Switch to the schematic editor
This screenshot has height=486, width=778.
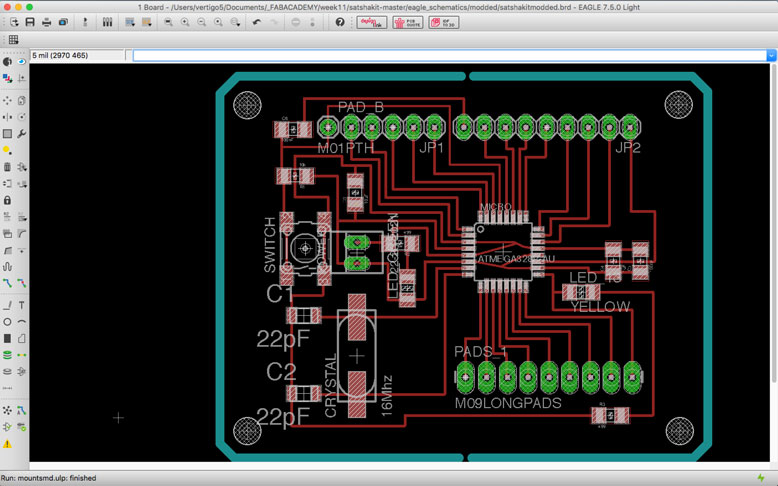pos(85,22)
